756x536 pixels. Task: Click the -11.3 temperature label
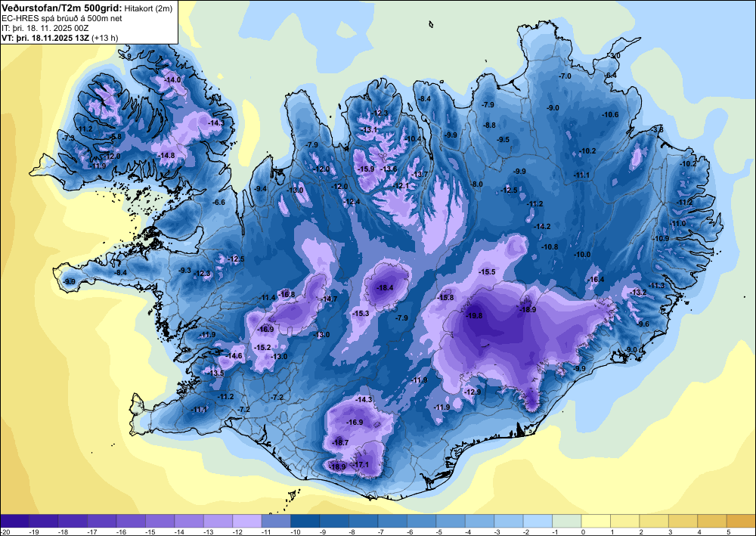tap(657, 285)
